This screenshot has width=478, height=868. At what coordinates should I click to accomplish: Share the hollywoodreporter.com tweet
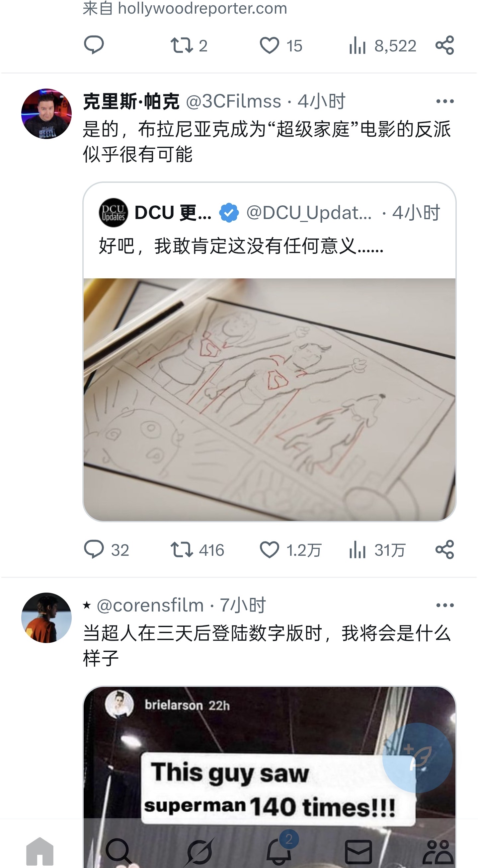(x=444, y=45)
